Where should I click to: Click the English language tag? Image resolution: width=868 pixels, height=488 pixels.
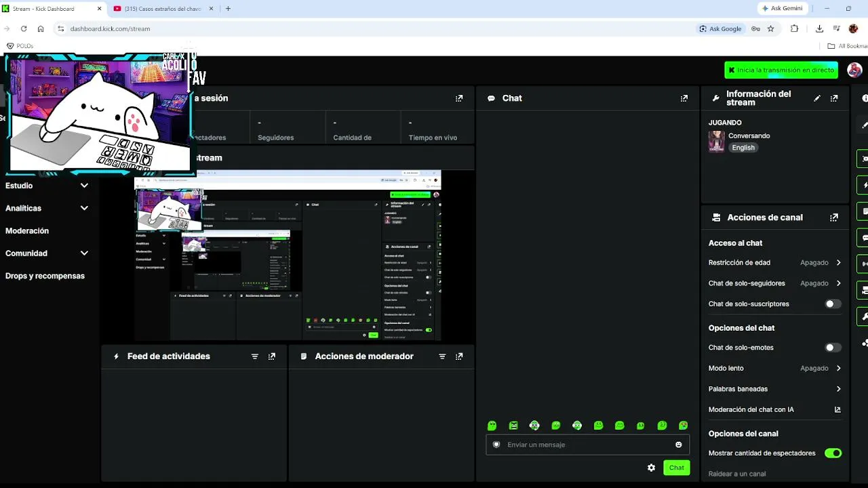743,148
